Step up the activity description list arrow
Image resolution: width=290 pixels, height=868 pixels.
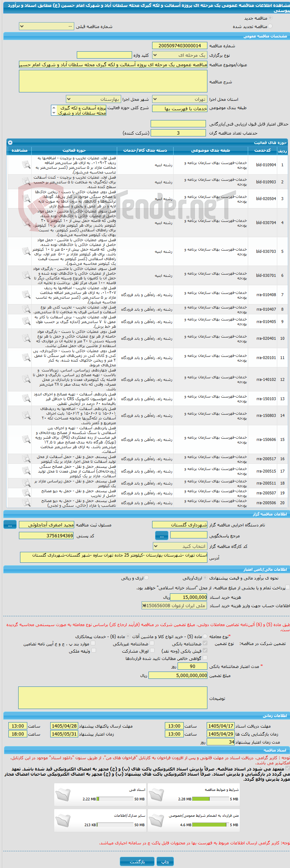pyautogui.click(x=54, y=108)
